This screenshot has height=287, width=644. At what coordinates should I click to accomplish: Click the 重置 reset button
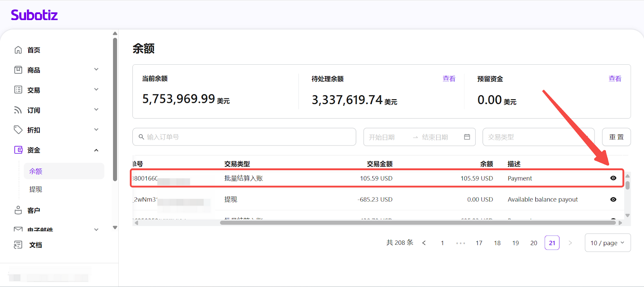pyautogui.click(x=616, y=137)
